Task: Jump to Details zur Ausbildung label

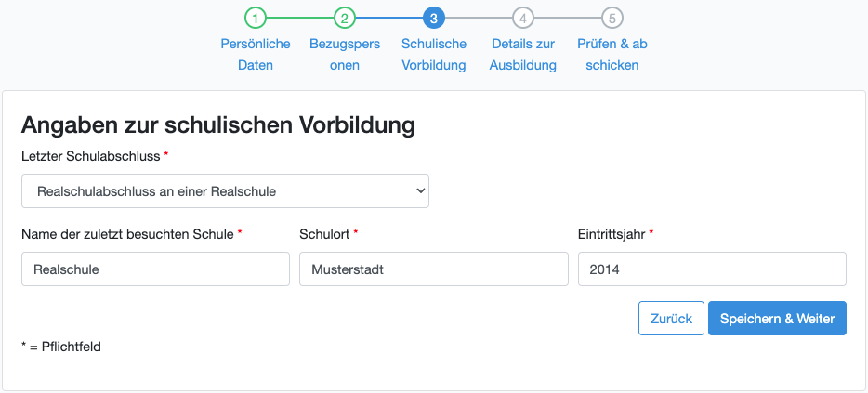Action: click(522, 55)
